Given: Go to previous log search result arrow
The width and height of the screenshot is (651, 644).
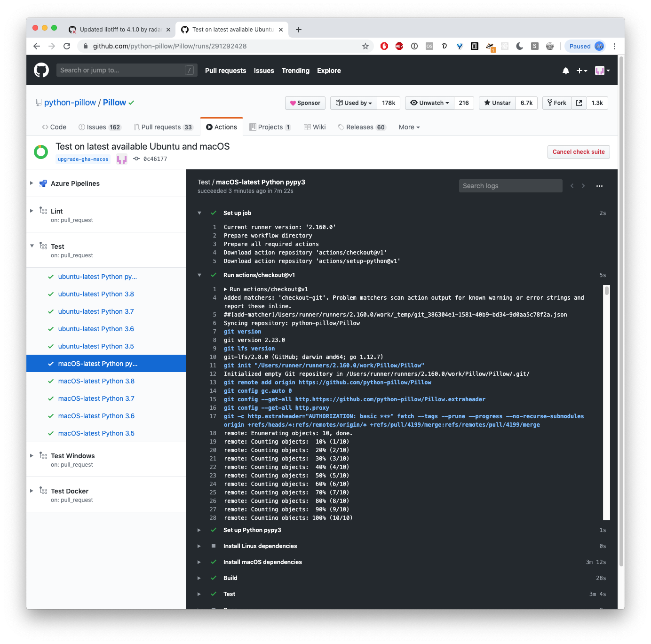Looking at the screenshot, I should click(x=572, y=186).
